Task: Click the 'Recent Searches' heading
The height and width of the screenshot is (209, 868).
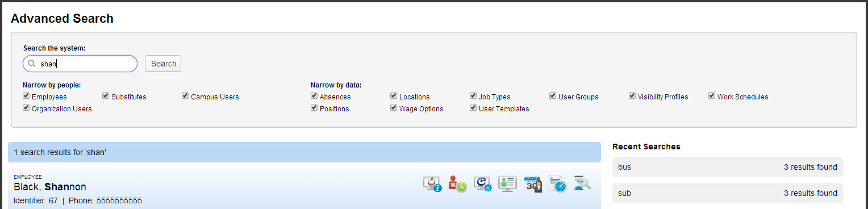Action: 646,147
